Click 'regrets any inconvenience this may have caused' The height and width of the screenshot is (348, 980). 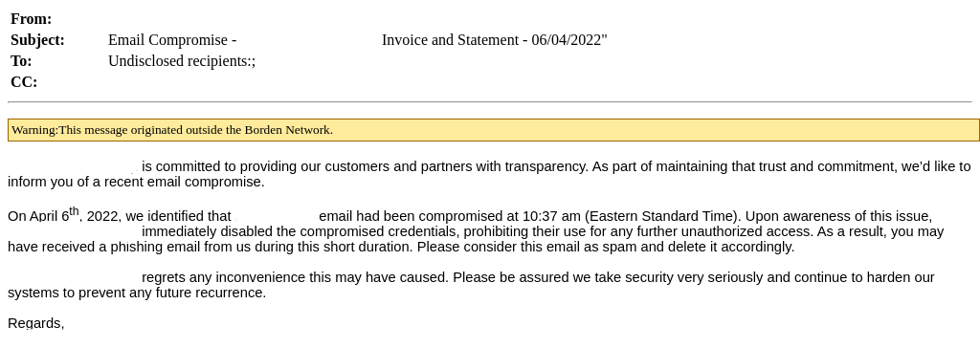click(x=295, y=278)
